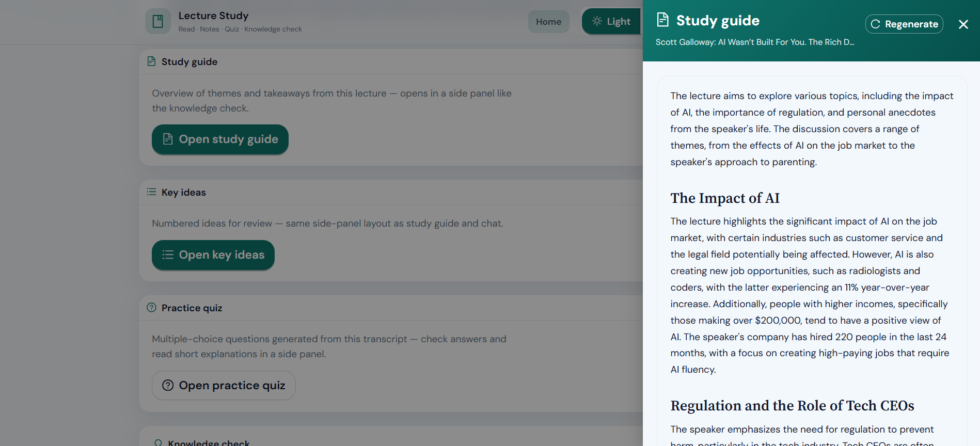
Task: Click the 'Multiple-choice questions generated' description
Action: click(x=329, y=346)
